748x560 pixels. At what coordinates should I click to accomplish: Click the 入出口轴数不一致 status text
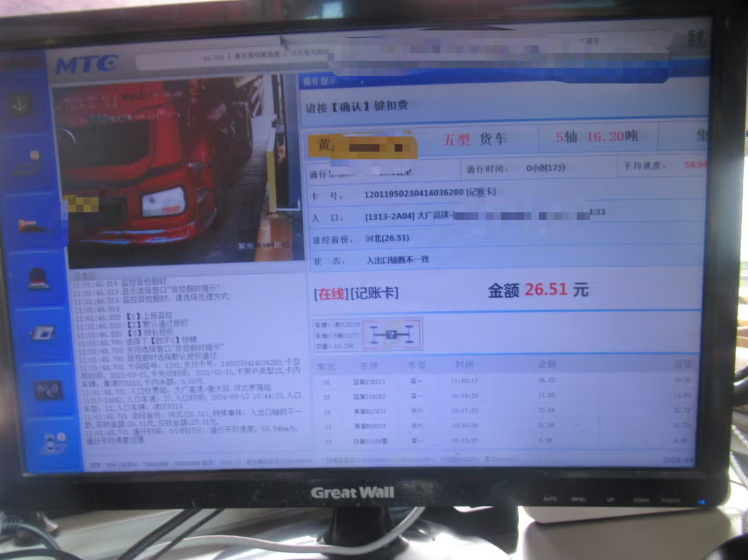pyautogui.click(x=397, y=260)
